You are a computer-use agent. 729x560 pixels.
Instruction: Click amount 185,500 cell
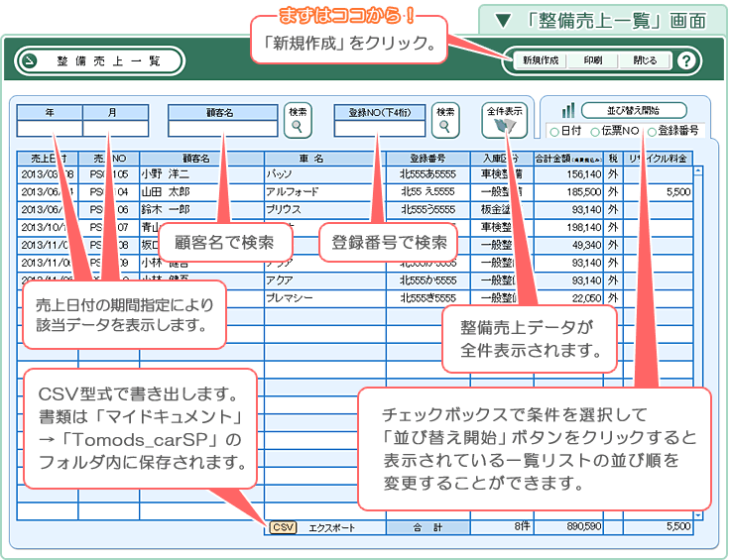click(x=568, y=192)
